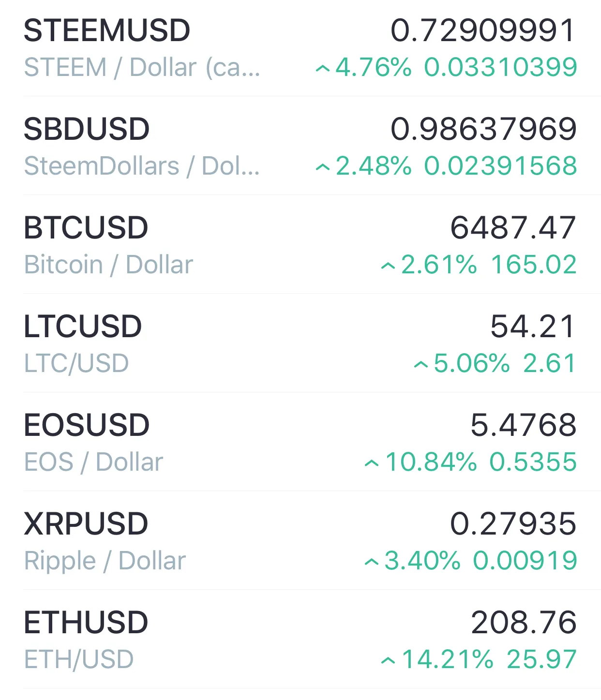This screenshot has height=700, width=601.
Task: Click the green caret next to LTCUSD 5.06%
Action: pos(421,365)
